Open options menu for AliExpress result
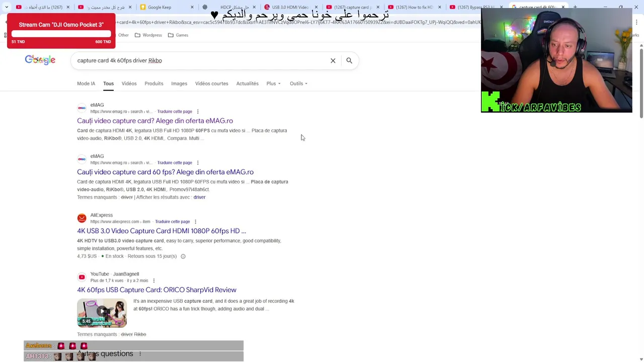 pyautogui.click(x=195, y=222)
